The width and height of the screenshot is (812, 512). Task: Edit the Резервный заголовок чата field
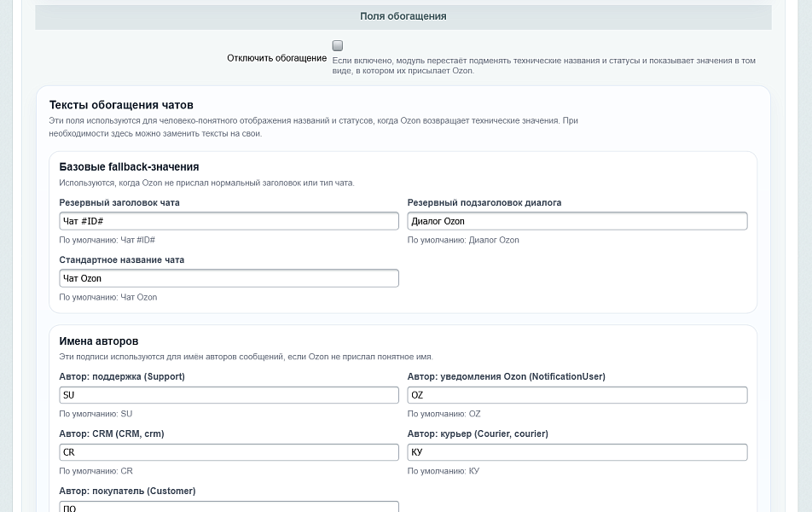coord(229,221)
